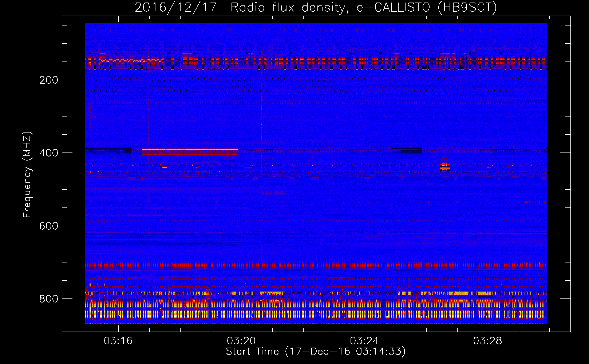
Task: Click the long red emission bar near 400 MHz
Action: click(190, 151)
